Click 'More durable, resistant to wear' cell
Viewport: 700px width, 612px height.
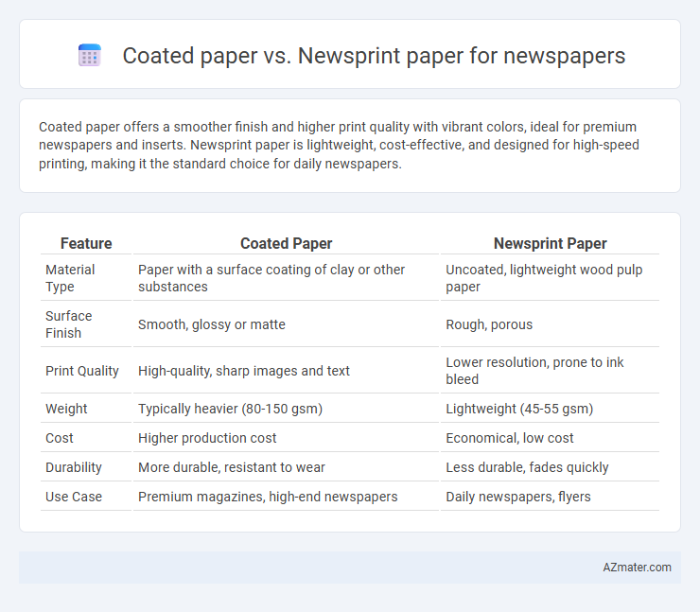click(287, 467)
